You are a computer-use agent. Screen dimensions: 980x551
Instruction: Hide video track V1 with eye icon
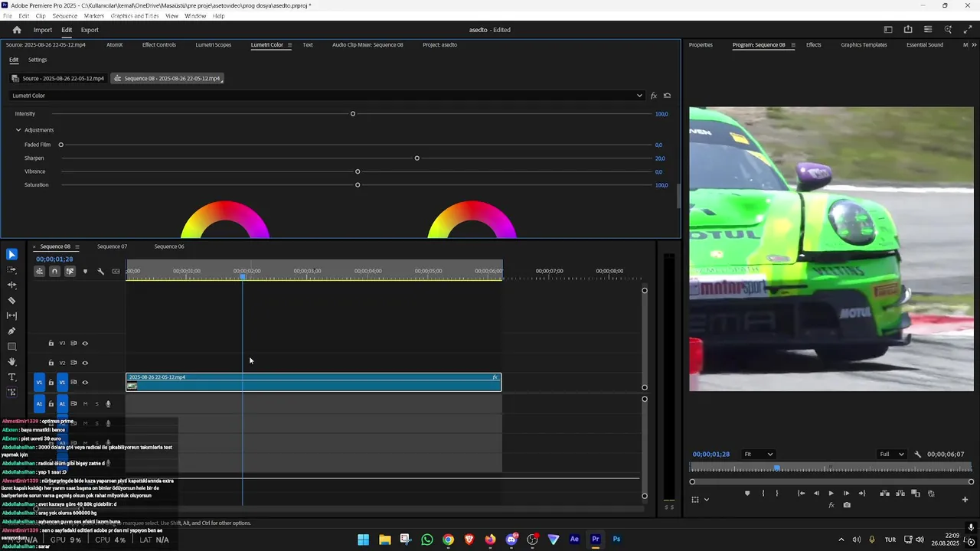coord(85,382)
